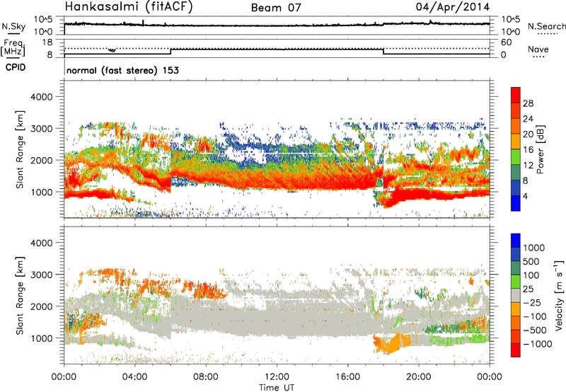The image size is (566, 392).
Task: Click the Slant Range label of the power panel
Action: (20, 149)
